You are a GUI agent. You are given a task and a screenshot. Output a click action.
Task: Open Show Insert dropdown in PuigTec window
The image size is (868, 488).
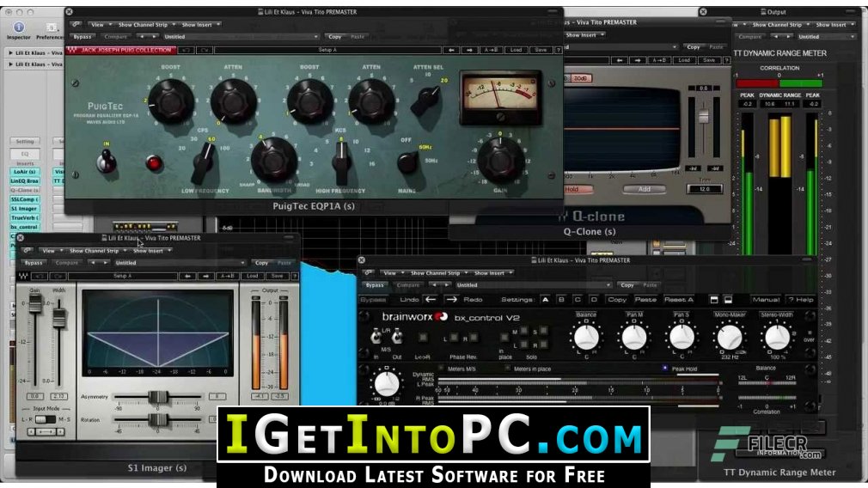point(200,24)
